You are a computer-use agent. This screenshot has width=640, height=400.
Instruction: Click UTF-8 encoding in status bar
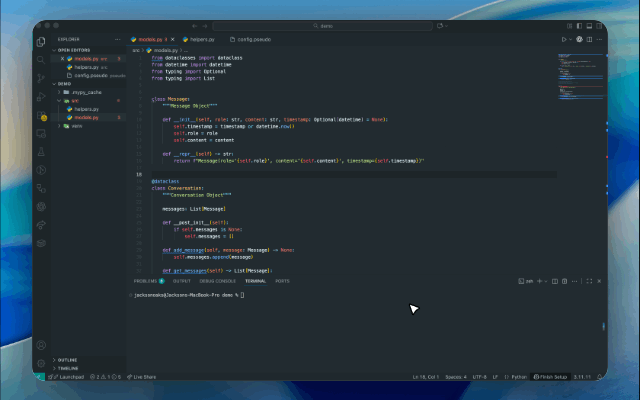click(x=479, y=377)
